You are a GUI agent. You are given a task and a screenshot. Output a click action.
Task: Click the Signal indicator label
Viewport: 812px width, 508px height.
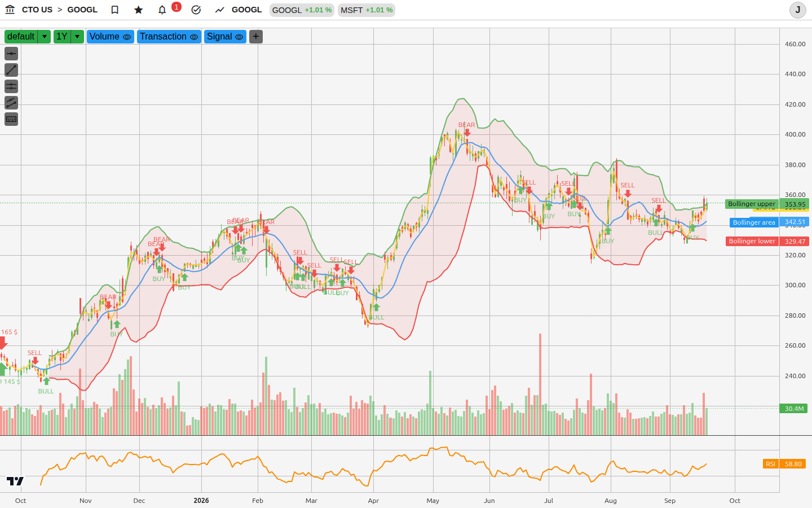click(219, 37)
